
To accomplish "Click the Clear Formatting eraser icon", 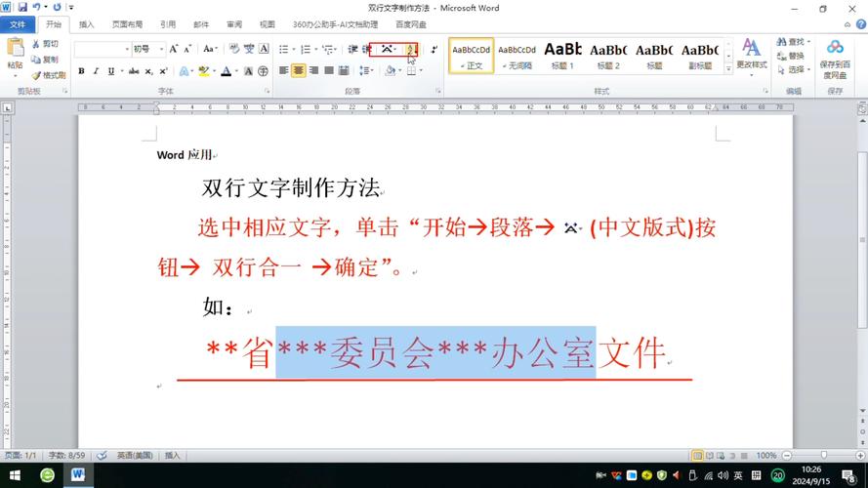I will pyautogui.click(x=234, y=49).
